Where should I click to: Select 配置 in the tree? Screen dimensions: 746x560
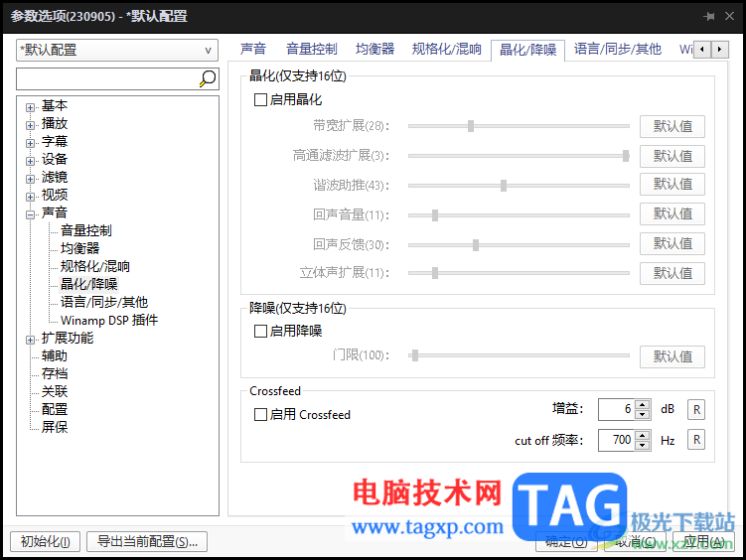(55, 409)
